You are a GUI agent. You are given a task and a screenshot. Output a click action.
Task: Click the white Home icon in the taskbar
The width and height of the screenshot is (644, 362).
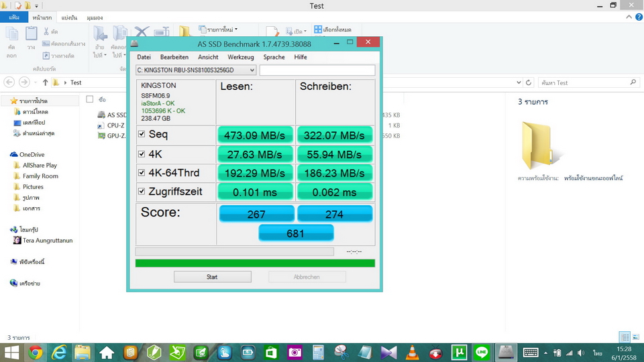coord(107,353)
